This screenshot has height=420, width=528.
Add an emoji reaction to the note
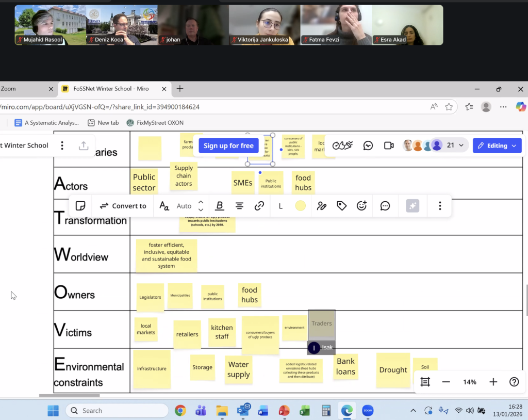tap(362, 206)
